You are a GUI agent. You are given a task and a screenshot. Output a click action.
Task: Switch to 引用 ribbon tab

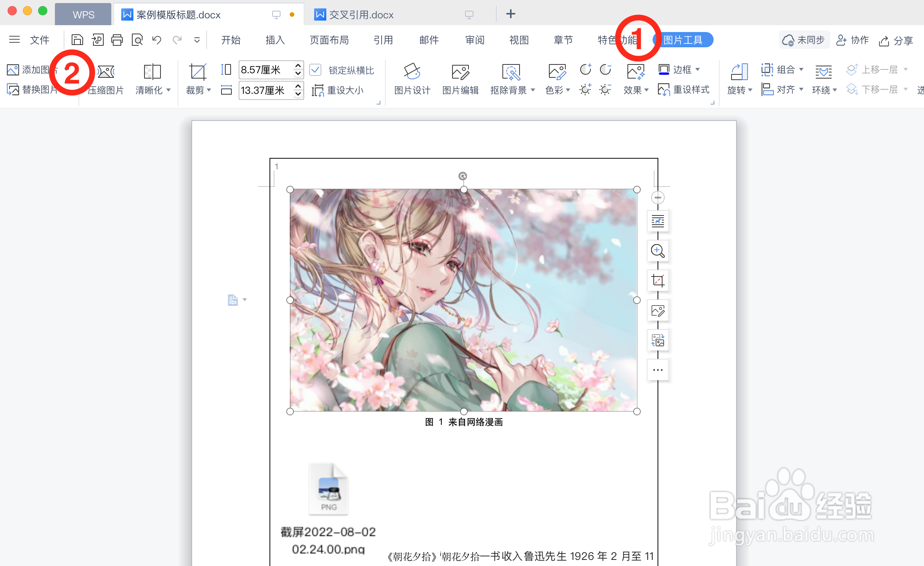click(383, 40)
